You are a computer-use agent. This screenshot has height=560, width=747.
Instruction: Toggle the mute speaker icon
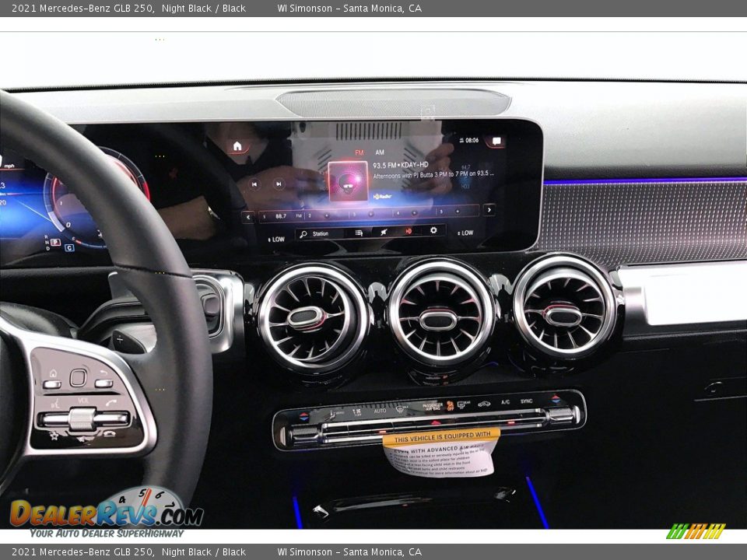[x=384, y=232]
